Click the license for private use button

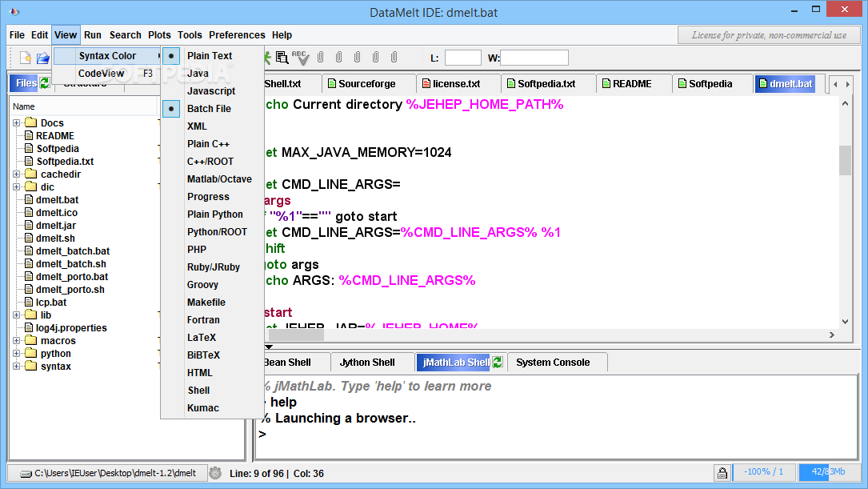pos(769,35)
